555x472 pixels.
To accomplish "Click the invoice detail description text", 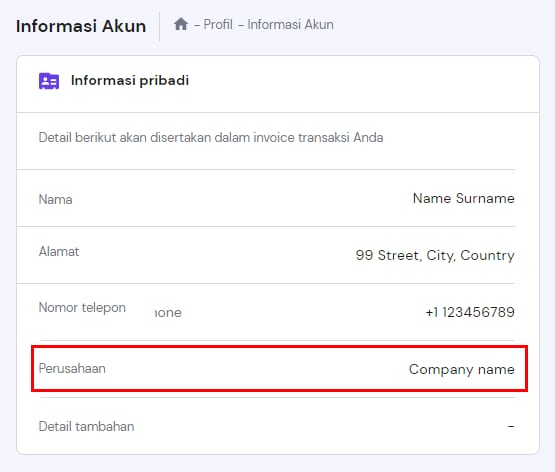I will coord(211,137).
